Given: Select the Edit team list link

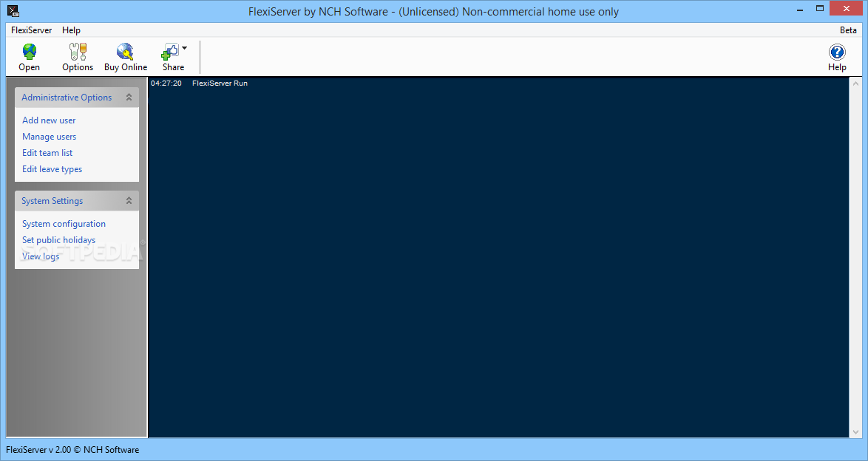Looking at the screenshot, I should point(47,153).
